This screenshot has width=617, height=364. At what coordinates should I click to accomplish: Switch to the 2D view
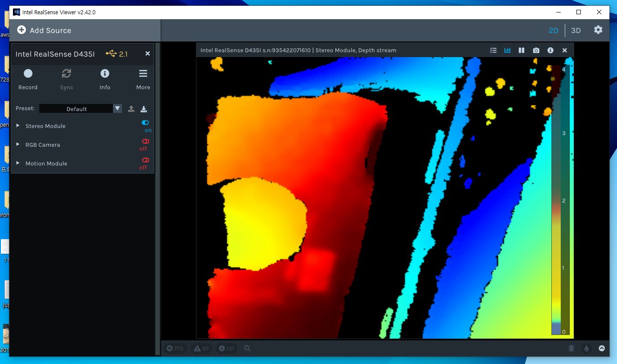click(x=554, y=30)
